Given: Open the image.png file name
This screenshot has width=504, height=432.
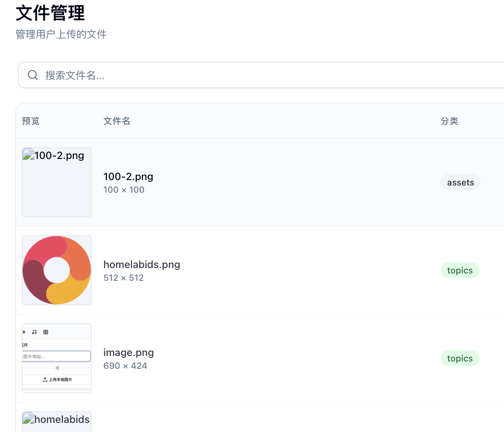Looking at the screenshot, I should pos(128,353).
